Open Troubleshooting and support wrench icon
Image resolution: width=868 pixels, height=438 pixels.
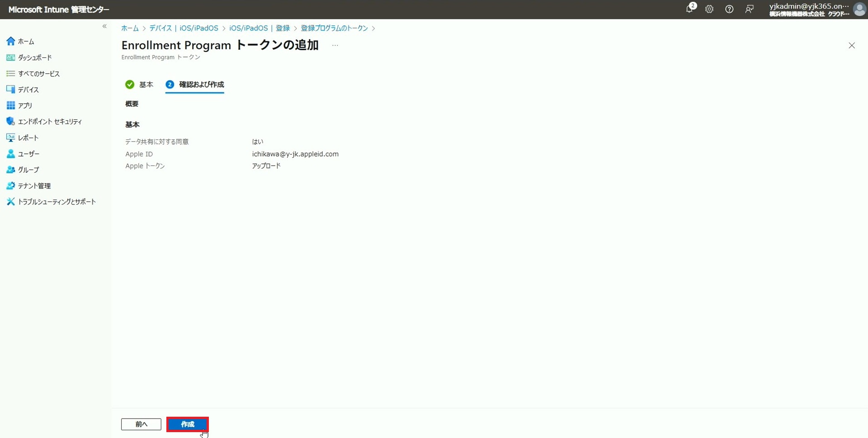pos(11,201)
